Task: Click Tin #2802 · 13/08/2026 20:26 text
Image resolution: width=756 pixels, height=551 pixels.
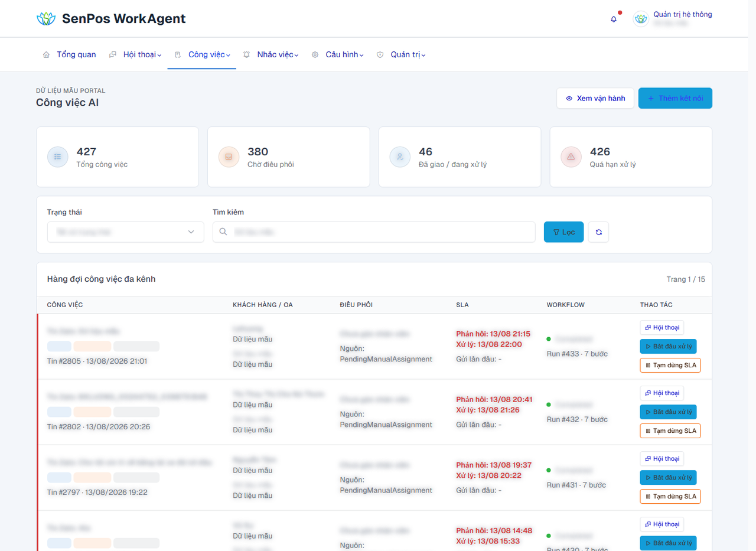Action: point(97,426)
